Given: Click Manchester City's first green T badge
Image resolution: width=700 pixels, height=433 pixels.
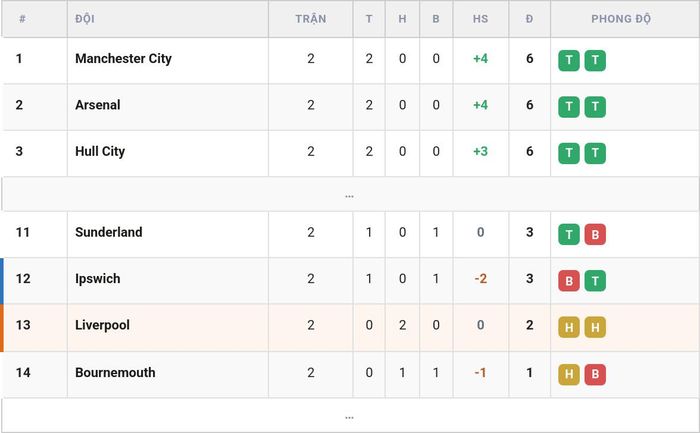Looking at the screenshot, I should pyautogui.click(x=569, y=60).
